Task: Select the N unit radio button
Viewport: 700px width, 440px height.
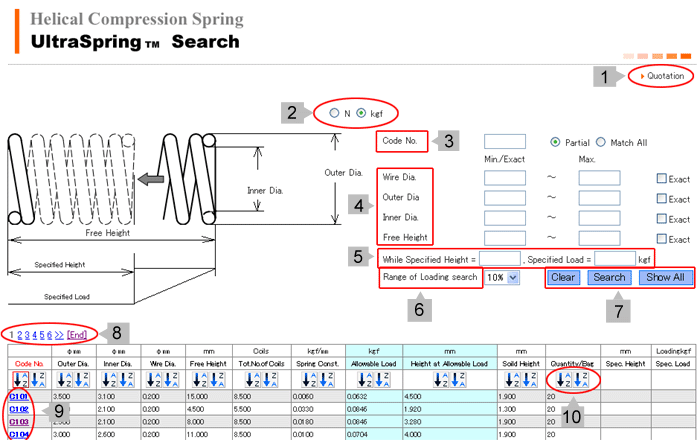Action: pyautogui.click(x=334, y=113)
